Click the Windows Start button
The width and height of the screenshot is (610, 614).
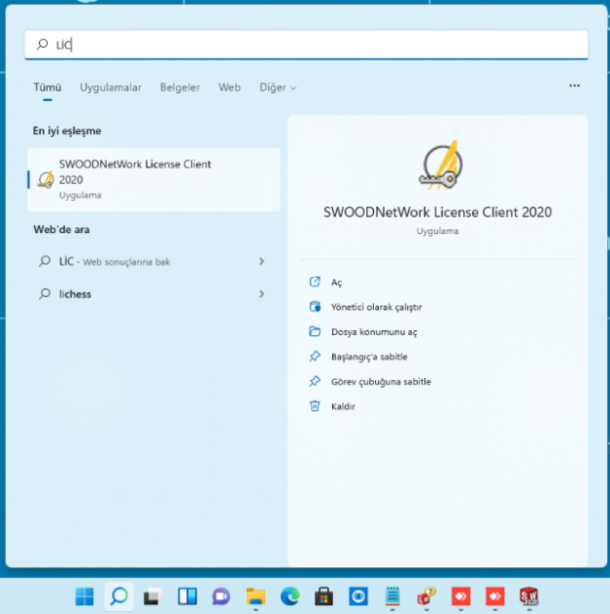click(x=84, y=596)
